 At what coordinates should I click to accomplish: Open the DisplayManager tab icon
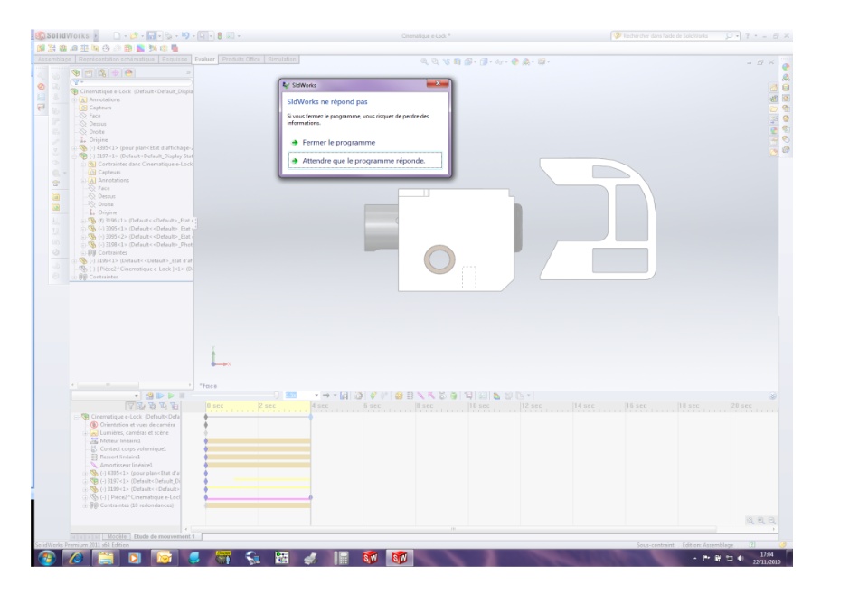128,73
